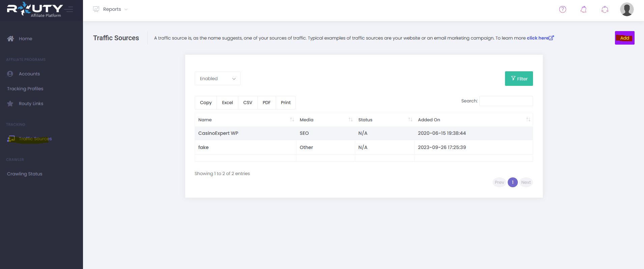Click the Routy Affiliate Platform logo
Image resolution: width=644 pixels, height=269 pixels.
[x=35, y=9]
